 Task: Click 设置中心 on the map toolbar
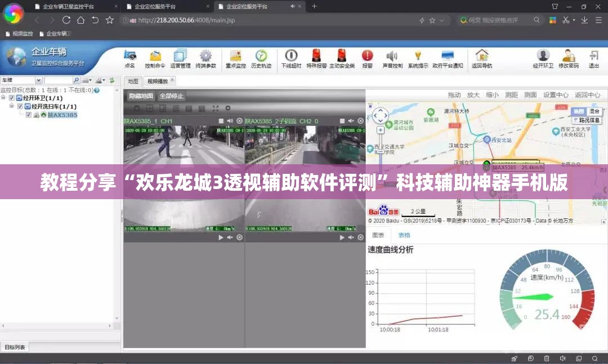[556, 95]
